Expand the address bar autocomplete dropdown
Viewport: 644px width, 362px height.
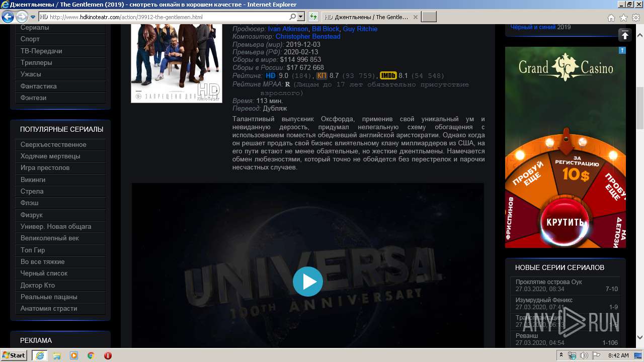301,17
